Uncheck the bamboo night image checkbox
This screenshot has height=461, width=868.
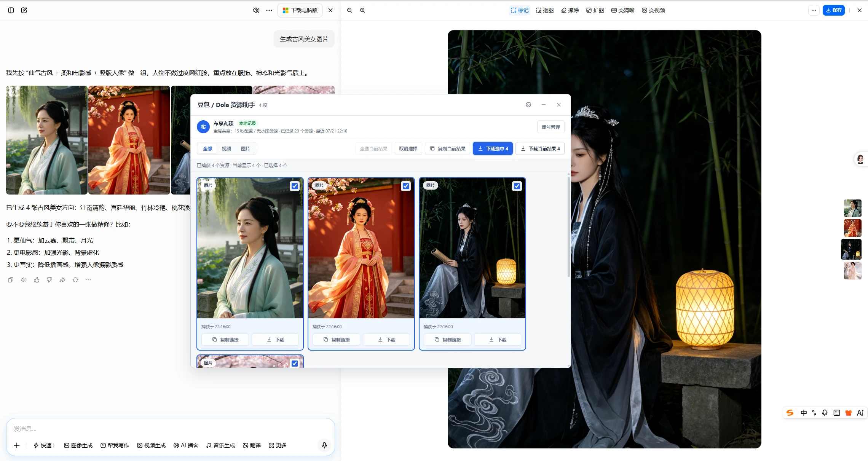pyautogui.click(x=517, y=186)
